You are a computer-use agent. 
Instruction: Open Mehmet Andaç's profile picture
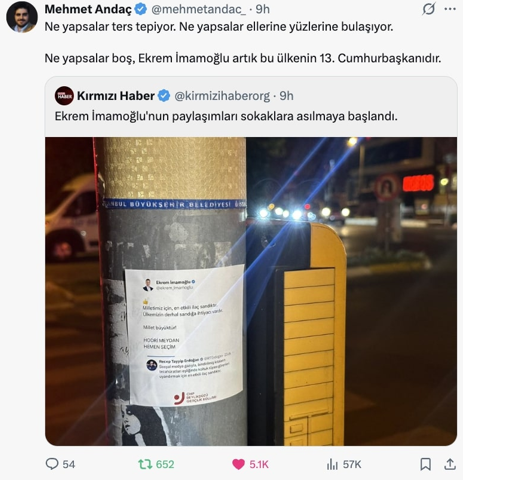point(22,17)
